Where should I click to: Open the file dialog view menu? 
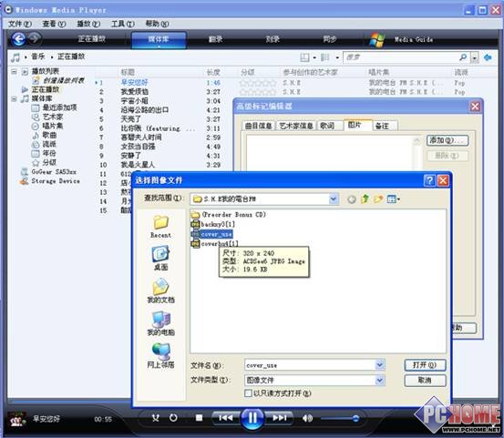tap(393, 199)
